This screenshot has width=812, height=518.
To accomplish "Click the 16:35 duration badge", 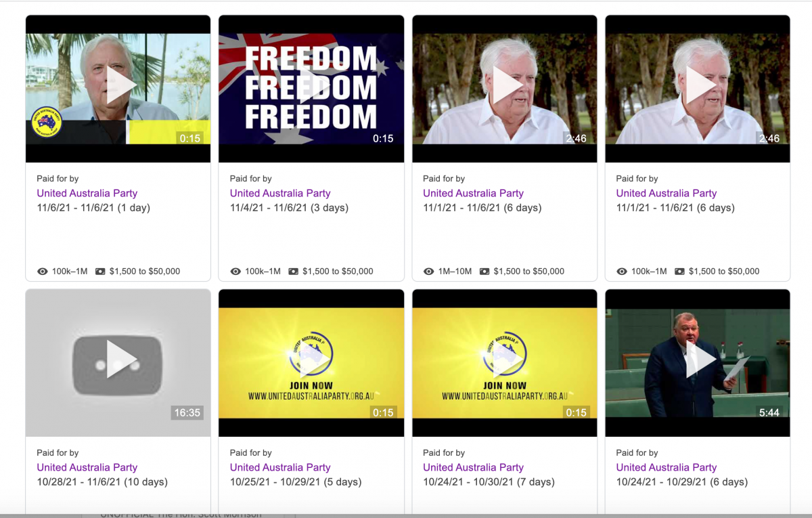I will [x=187, y=412].
